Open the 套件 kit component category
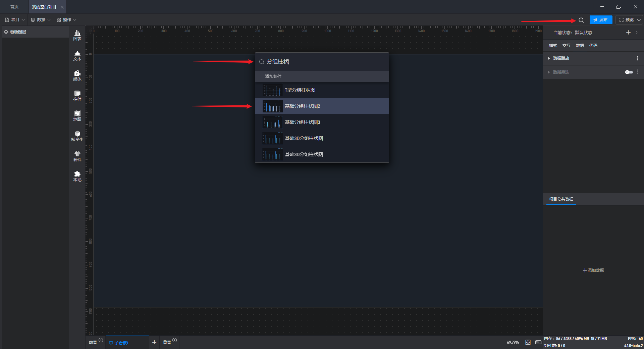 77,156
